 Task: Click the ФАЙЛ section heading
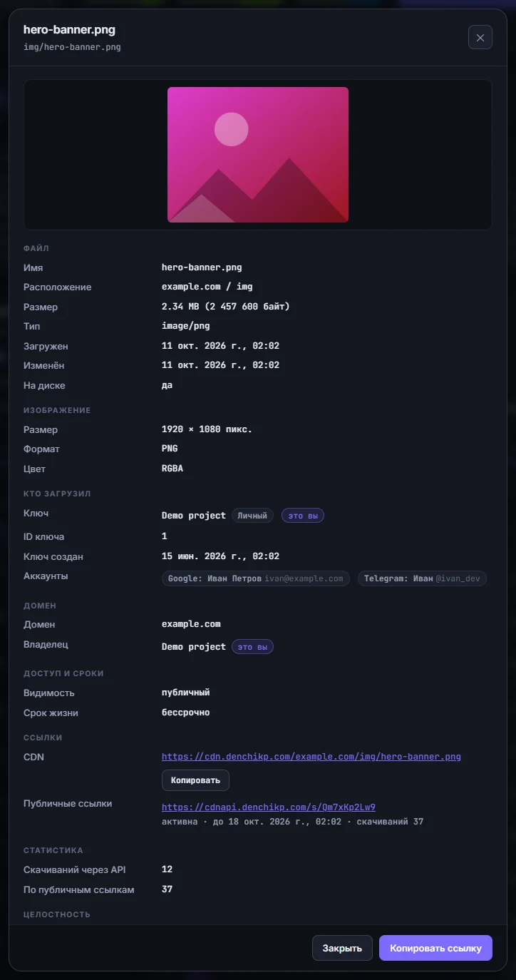pyautogui.click(x=36, y=248)
